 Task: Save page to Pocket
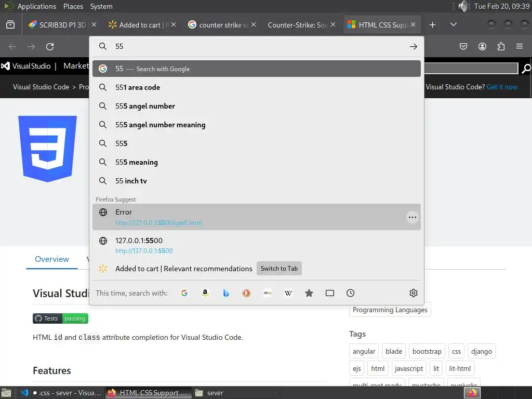click(x=463, y=46)
